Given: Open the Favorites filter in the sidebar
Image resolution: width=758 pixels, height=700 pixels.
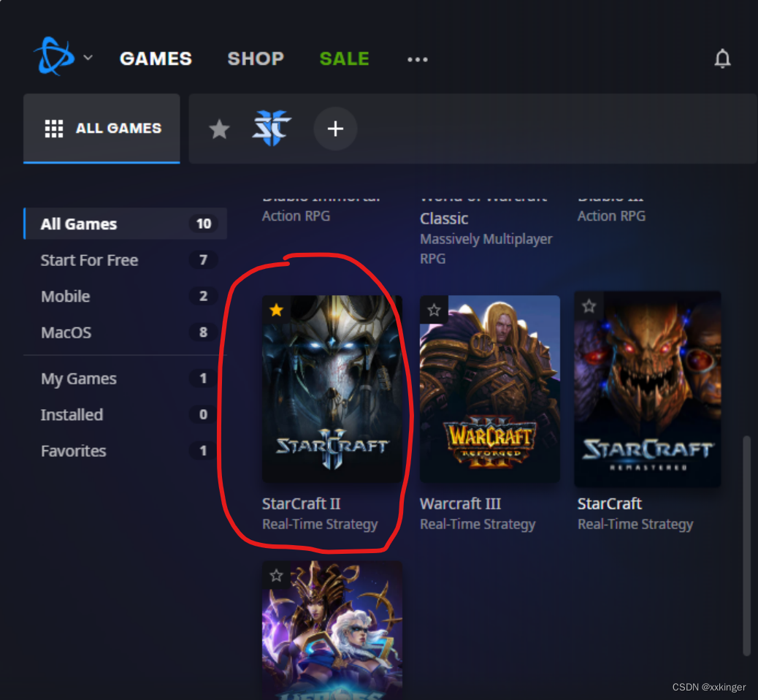Looking at the screenshot, I should (x=73, y=451).
